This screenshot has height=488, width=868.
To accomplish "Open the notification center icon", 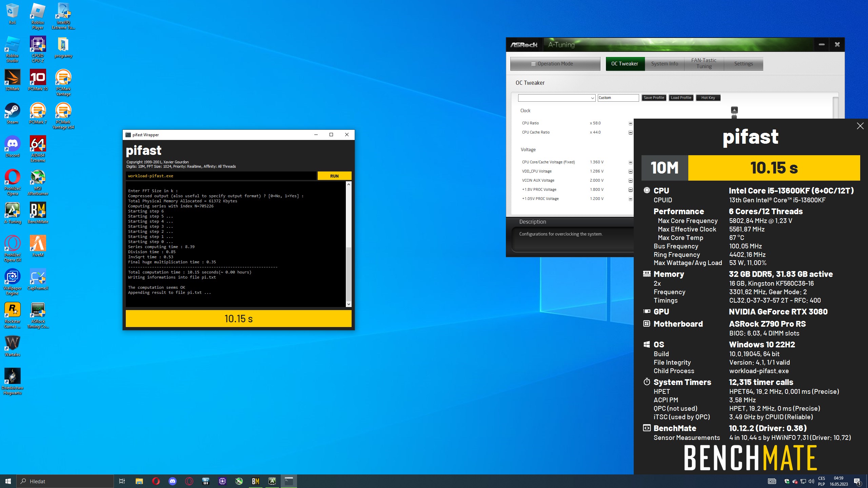I will click(857, 481).
